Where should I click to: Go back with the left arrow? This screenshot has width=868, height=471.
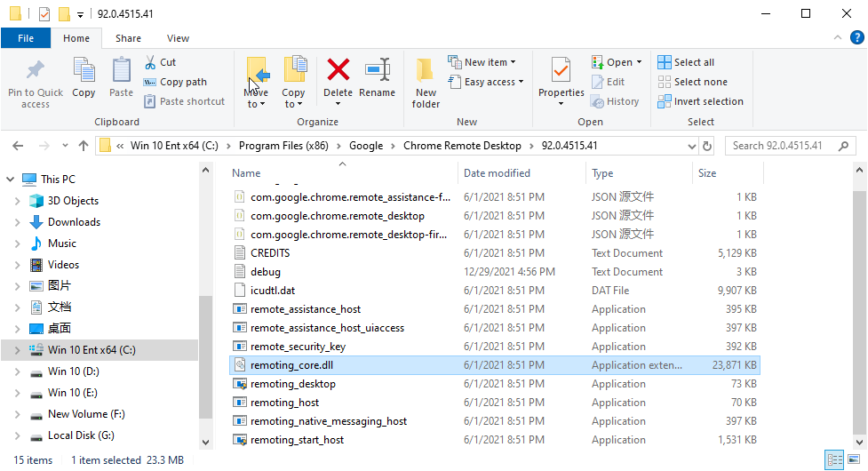click(x=18, y=146)
